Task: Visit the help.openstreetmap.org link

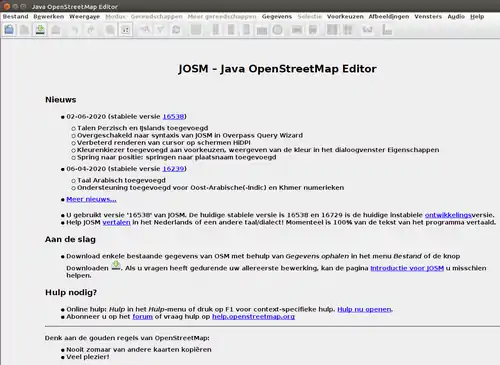Action: (x=253, y=317)
